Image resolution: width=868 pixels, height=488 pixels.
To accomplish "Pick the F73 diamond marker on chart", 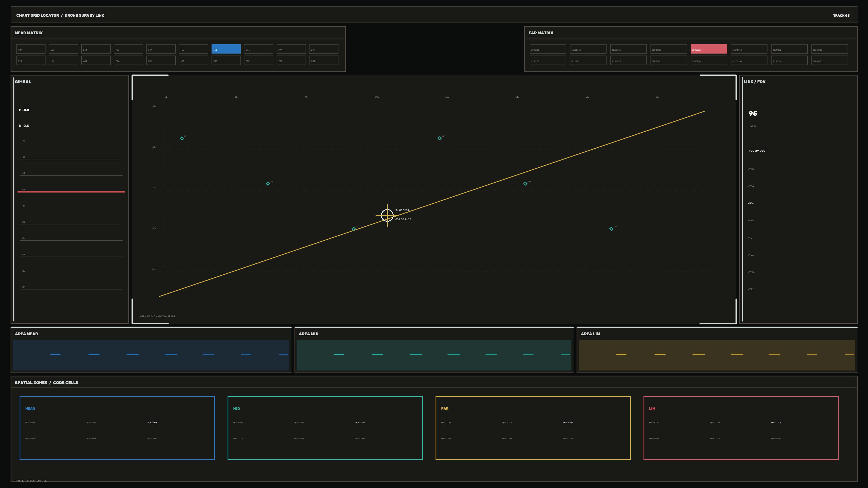I will (x=611, y=229).
